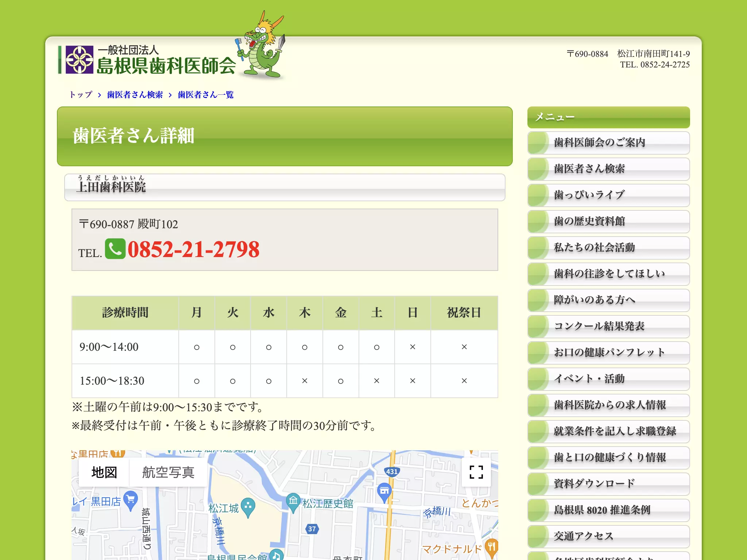The height and width of the screenshot is (560, 747).
Task: Click the マクドナルド restaurant map pin
Action: click(491, 548)
